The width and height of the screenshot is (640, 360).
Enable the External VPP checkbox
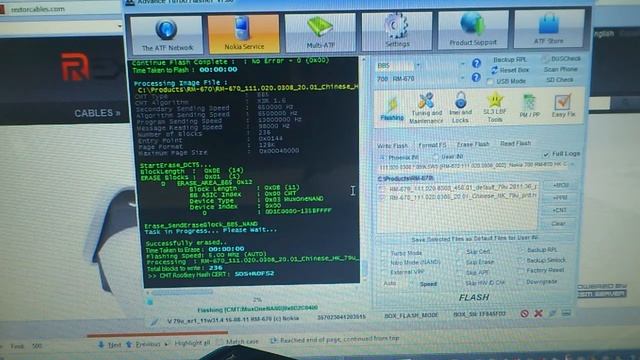tap(384, 273)
